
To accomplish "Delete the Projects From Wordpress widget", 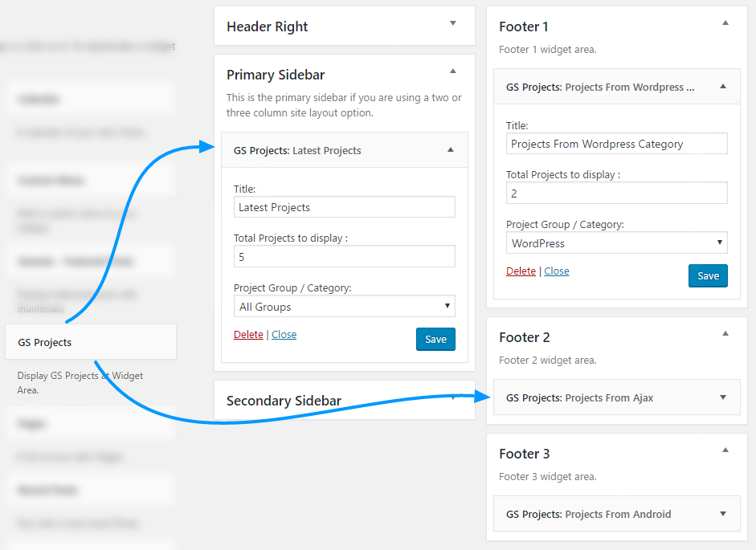I will point(521,271).
